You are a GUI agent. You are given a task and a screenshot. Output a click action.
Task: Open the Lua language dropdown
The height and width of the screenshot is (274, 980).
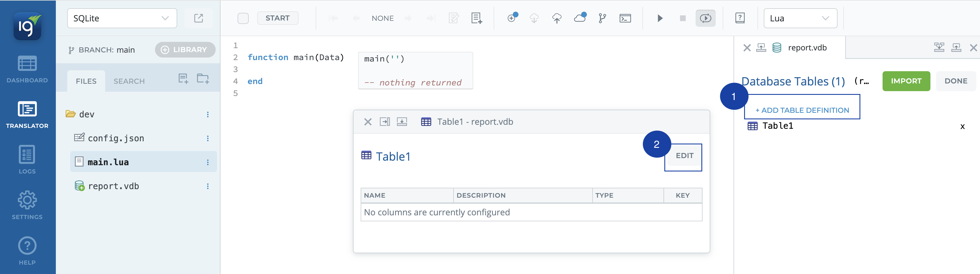pyautogui.click(x=800, y=18)
